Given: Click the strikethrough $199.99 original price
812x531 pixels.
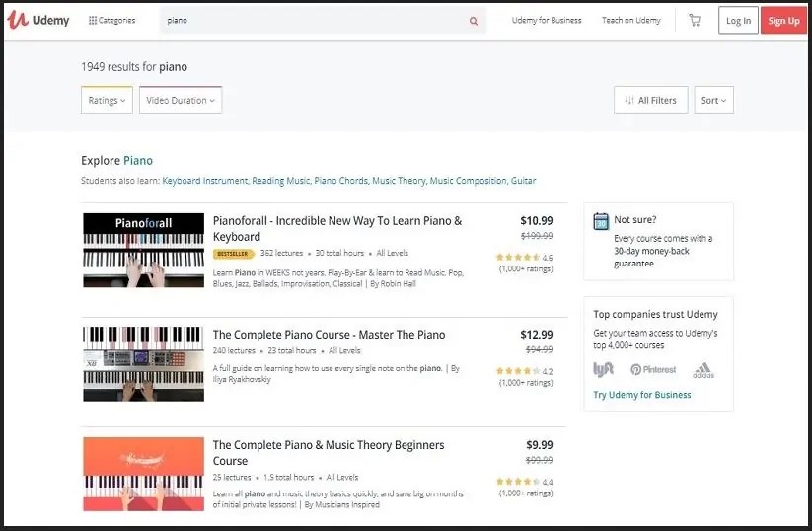Looking at the screenshot, I should [537, 236].
